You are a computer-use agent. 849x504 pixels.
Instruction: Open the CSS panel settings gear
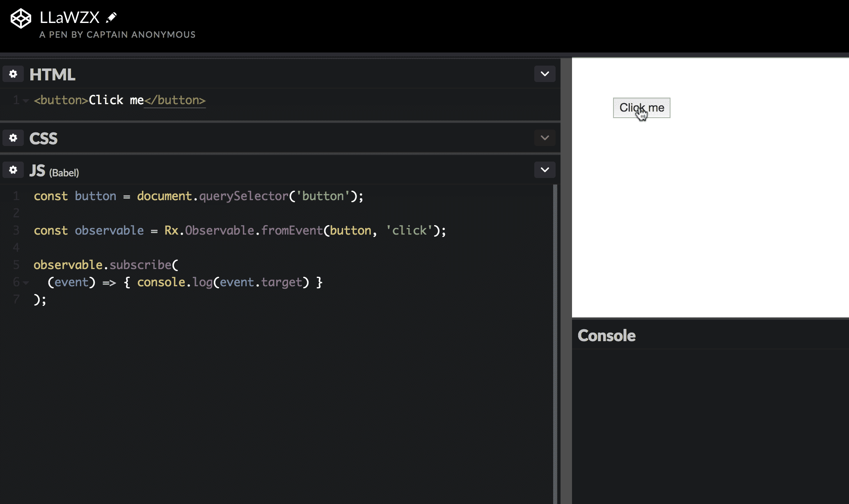click(13, 138)
